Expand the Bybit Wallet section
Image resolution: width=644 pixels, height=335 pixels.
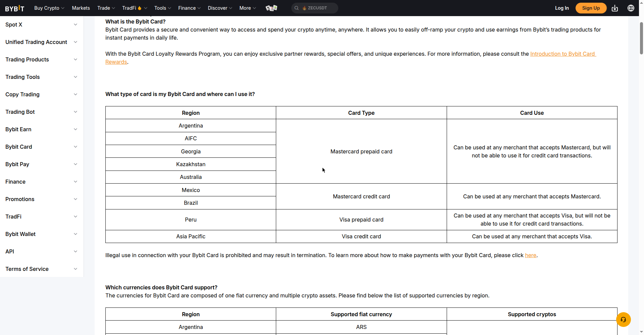42,234
